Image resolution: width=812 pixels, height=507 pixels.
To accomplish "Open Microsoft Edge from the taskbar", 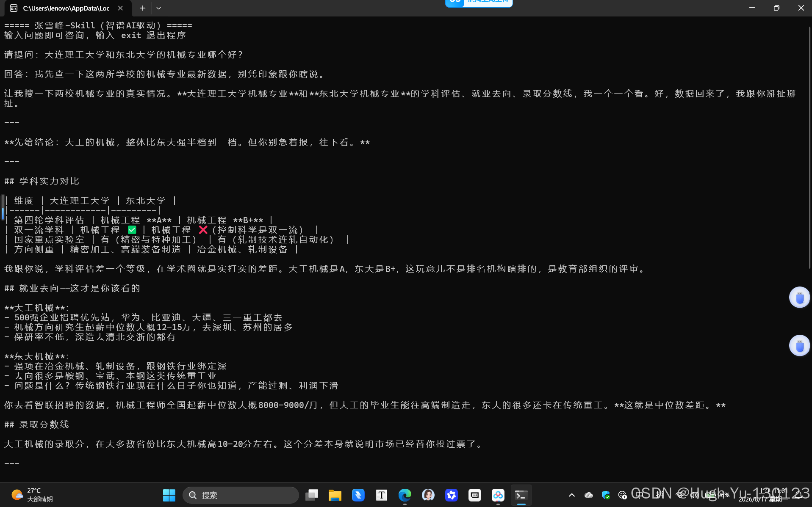I will pos(405,495).
